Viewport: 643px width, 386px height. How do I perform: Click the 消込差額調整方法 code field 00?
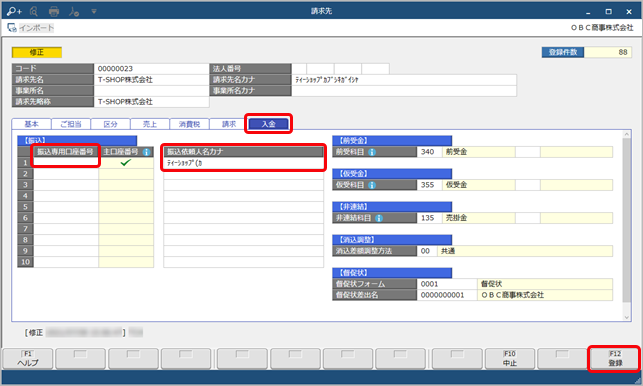427,251
